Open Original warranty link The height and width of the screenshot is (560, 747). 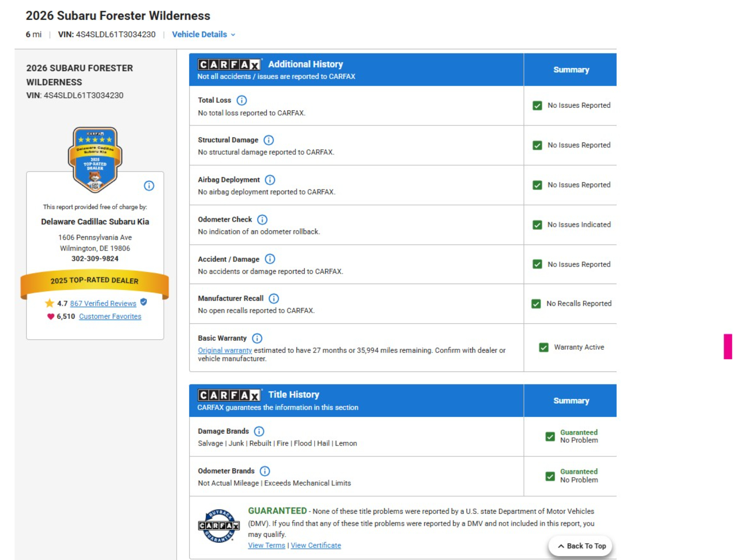[225, 350]
